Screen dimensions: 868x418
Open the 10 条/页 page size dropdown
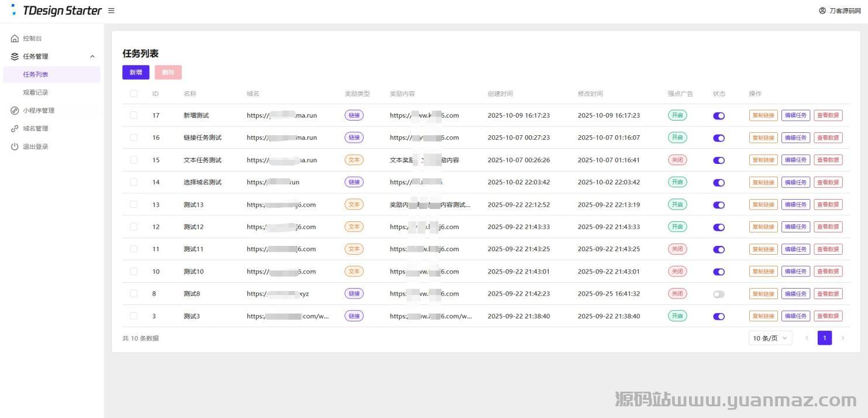770,338
